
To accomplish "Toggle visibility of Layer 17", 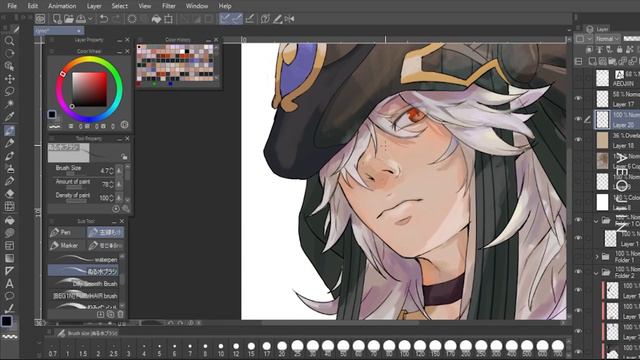I will pos(578,98).
